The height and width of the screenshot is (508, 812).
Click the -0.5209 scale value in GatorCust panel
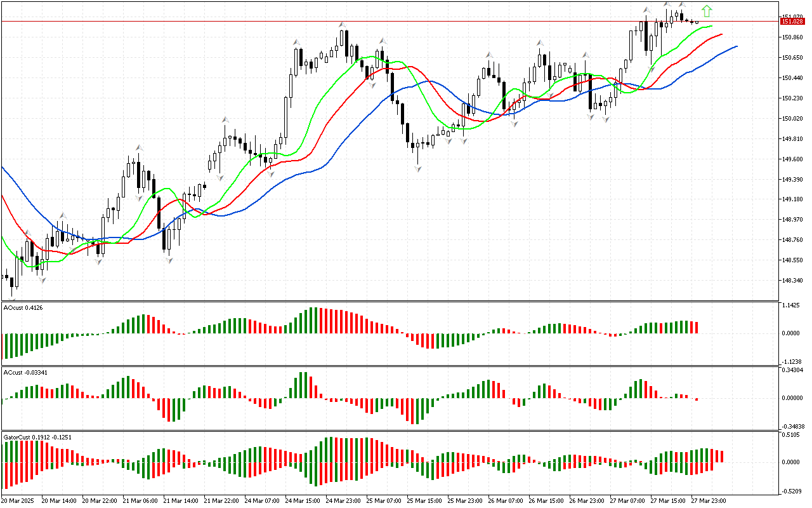click(792, 491)
